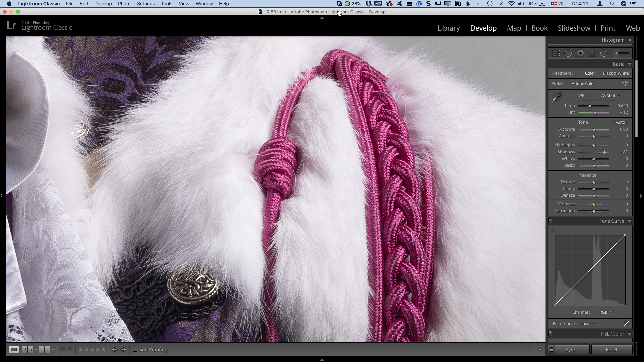This screenshot has height=362, width=644.
Task: Set five star rating
Action: coord(103,350)
